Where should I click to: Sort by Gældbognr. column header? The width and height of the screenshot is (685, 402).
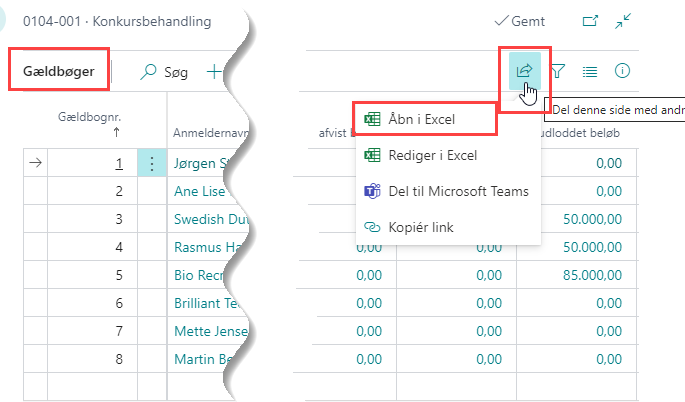point(91,123)
